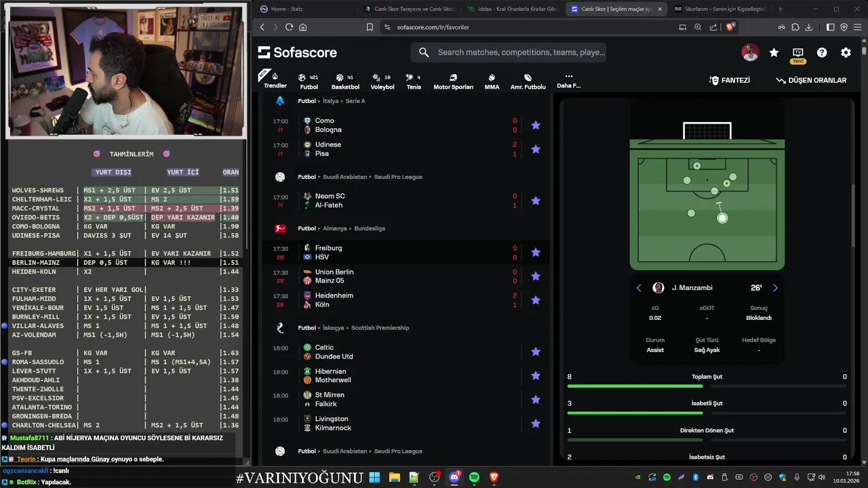Go back in the browser
The height and width of the screenshot is (488, 868).
[x=262, y=27]
